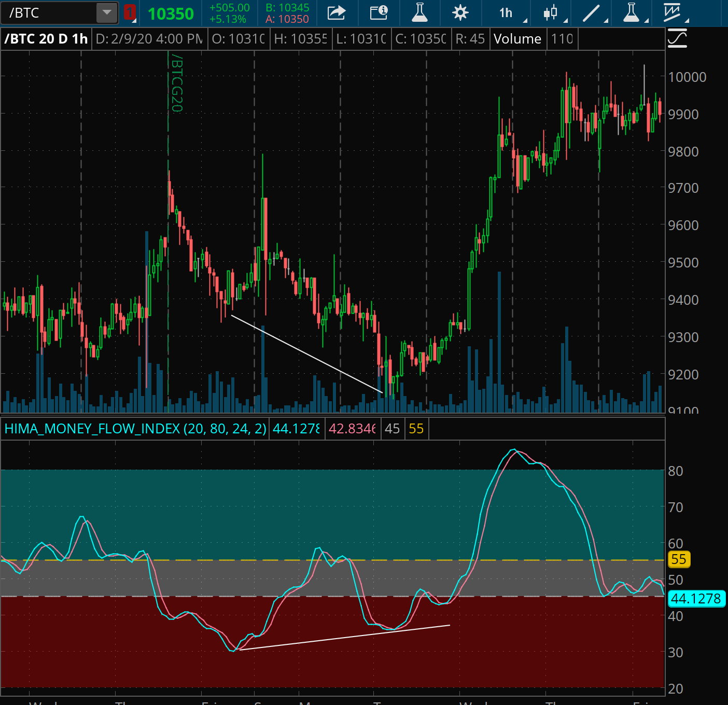Open the chart patterns menu icon
Screen dimensions: 728x705
tap(672, 12)
